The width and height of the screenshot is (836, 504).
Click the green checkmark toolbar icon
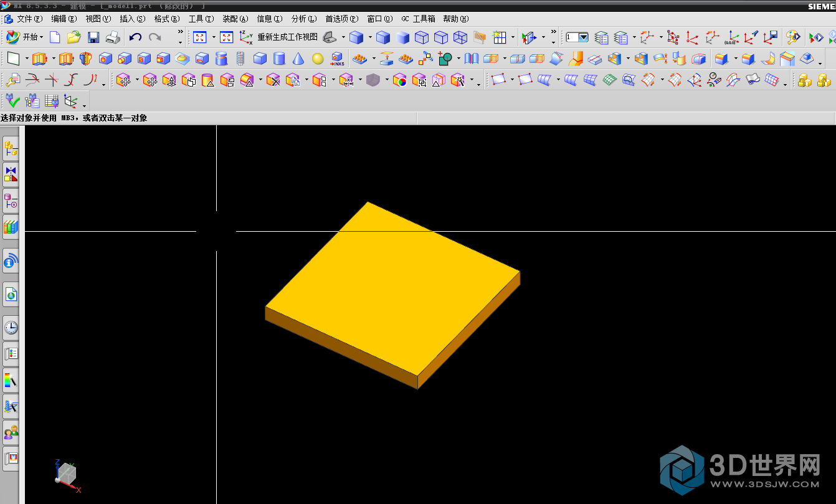tap(13, 100)
